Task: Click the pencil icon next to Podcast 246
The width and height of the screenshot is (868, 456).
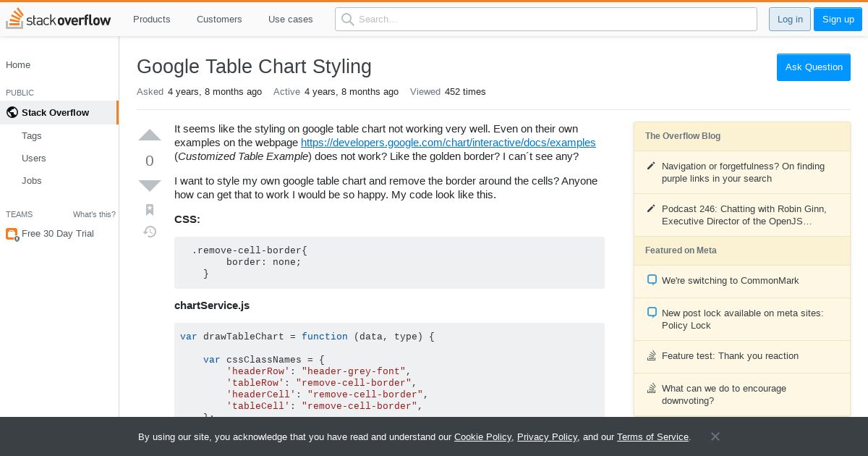Action: point(651,209)
